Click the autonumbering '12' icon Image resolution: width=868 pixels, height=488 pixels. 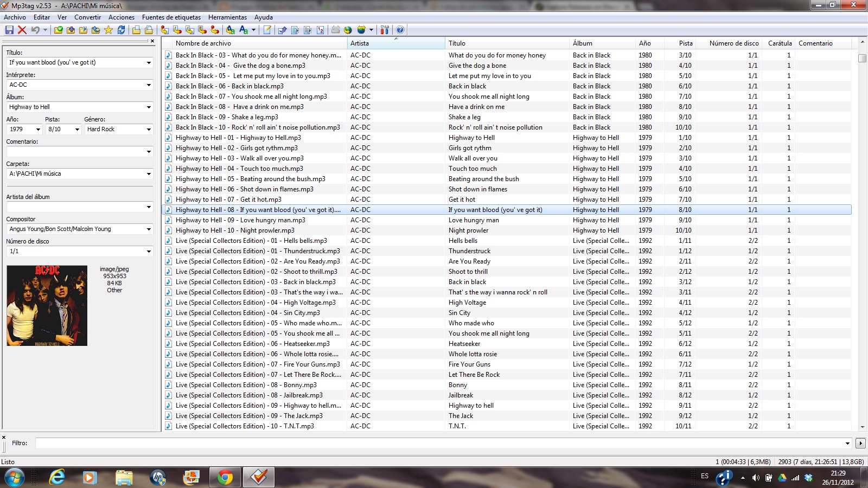pyautogui.click(x=320, y=30)
